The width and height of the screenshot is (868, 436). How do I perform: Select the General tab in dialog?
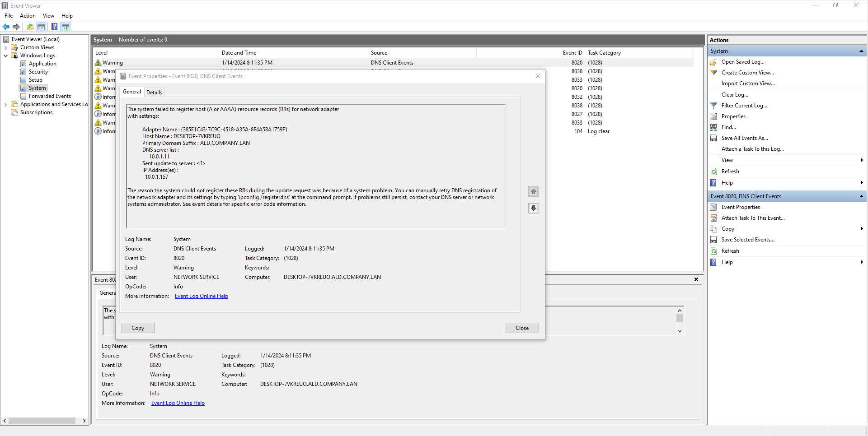tap(132, 92)
